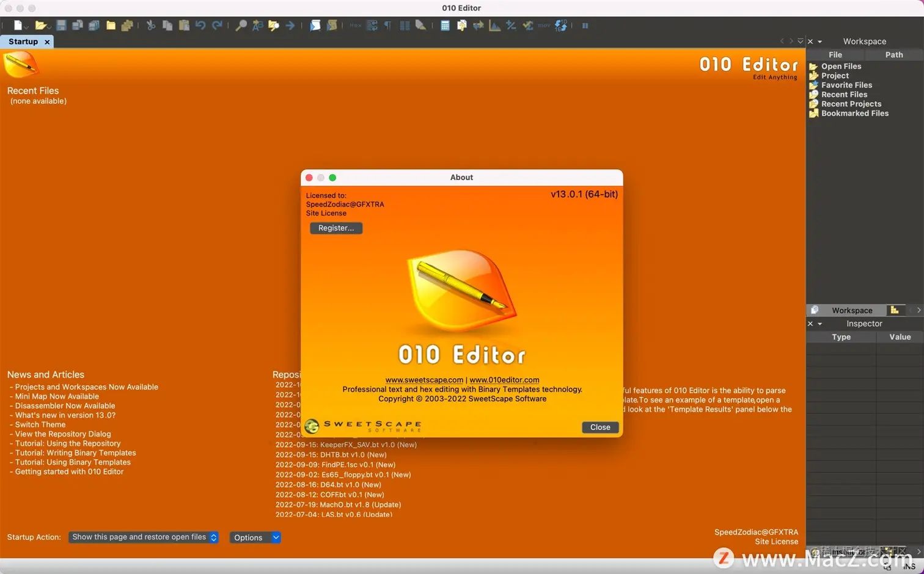The image size is (924, 574).
Task: Click the base converter 10/16 icon
Action: pos(561,26)
